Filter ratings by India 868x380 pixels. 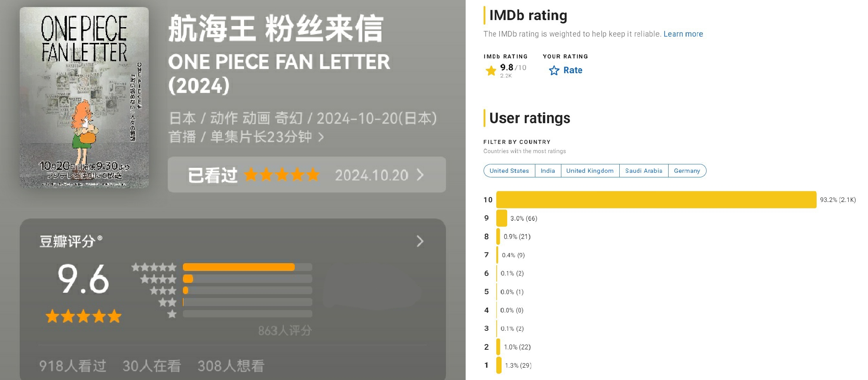pyautogui.click(x=548, y=171)
